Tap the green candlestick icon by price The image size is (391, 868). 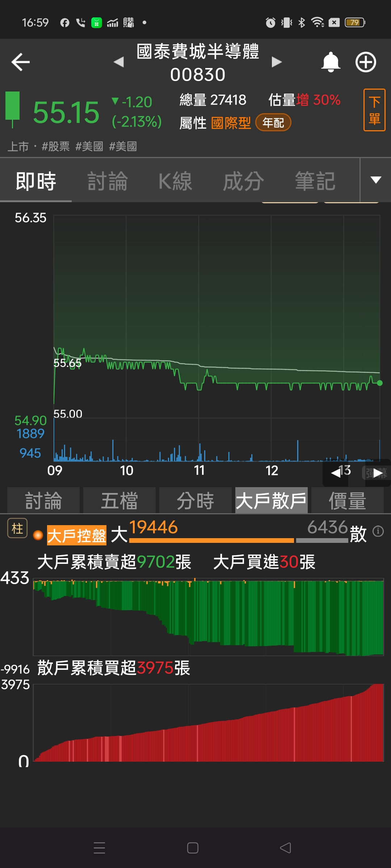13,109
